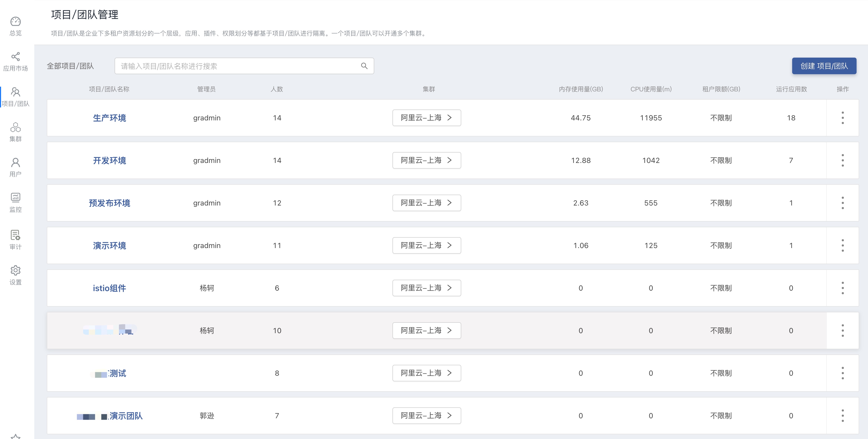The height and width of the screenshot is (439, 868).
Task: Open the 开发环境 project link
Action: (110, 160)
